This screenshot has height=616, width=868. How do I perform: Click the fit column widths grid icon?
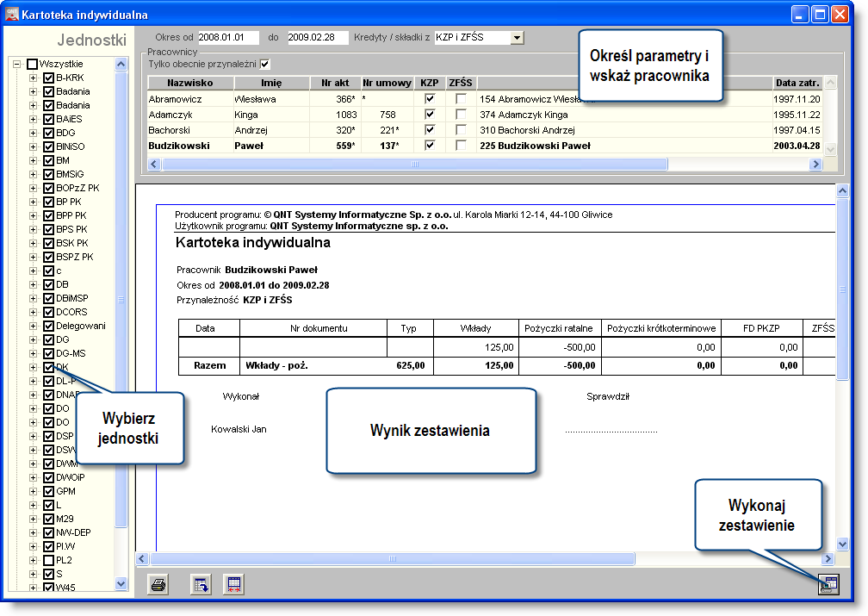(233, 584)
